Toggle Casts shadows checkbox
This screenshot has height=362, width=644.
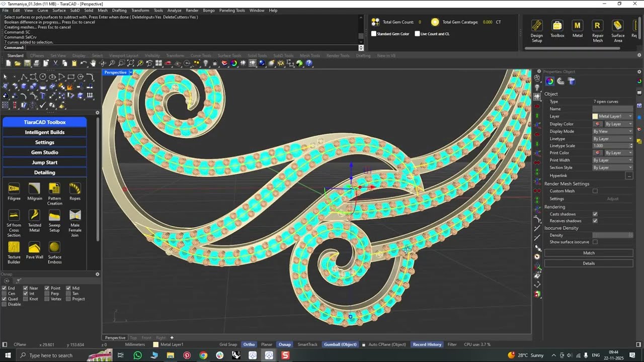[x=595, y=214]
